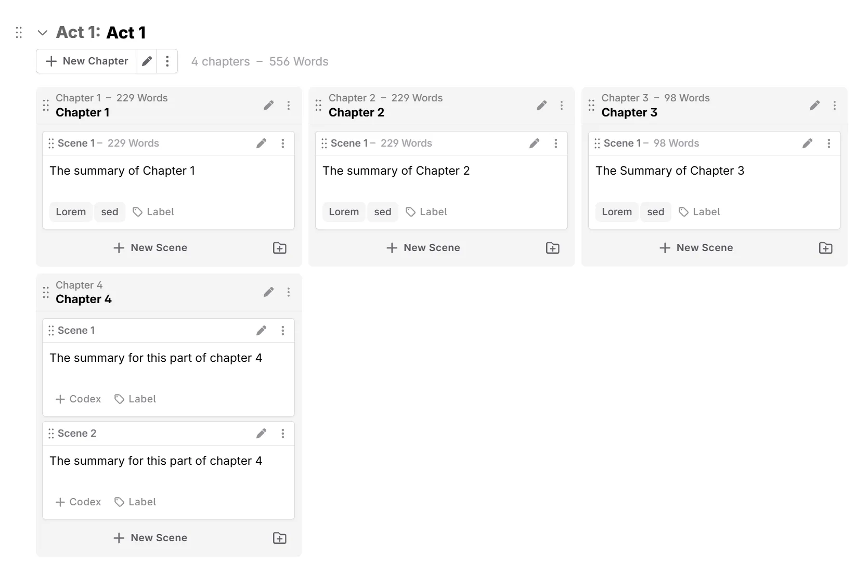
Task: Edit Scene 1 of Chapter 3 via pencil icon
Action: pyautogui.click(x=807, y=143)
